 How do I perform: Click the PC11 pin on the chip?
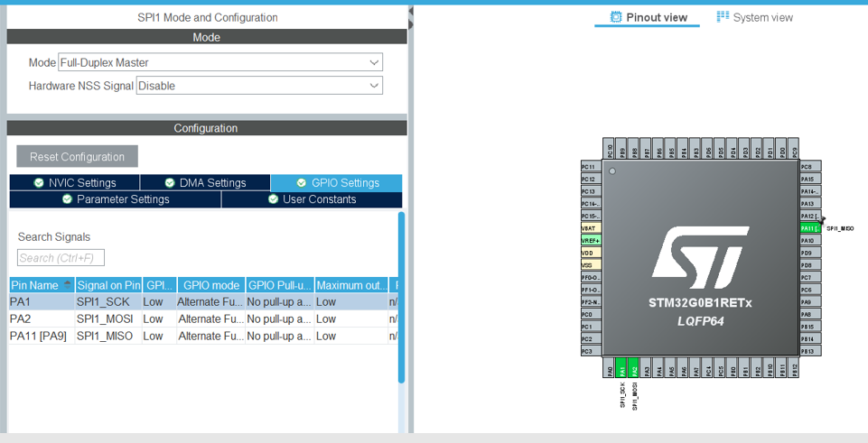[592, 167]
